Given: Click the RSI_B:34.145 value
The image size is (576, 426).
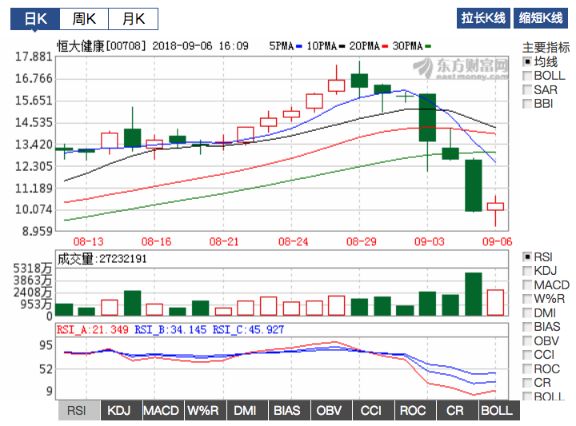Looking at the screenshot, I should point(170,329).
